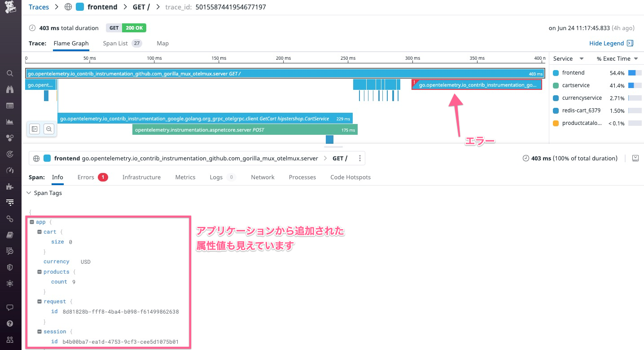Collapse the cart node in span tags
644x350 pixels.
coord(39,232)
